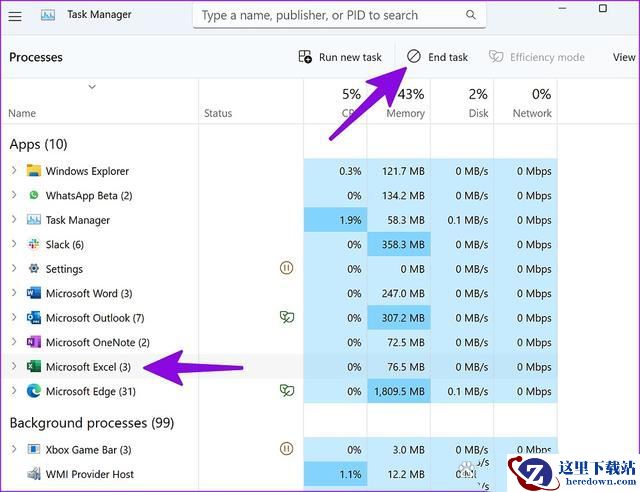Click the 1.9% CPU cell for Task Manager
The height and width of the screenshot is (492, 640).
point(336,220)
